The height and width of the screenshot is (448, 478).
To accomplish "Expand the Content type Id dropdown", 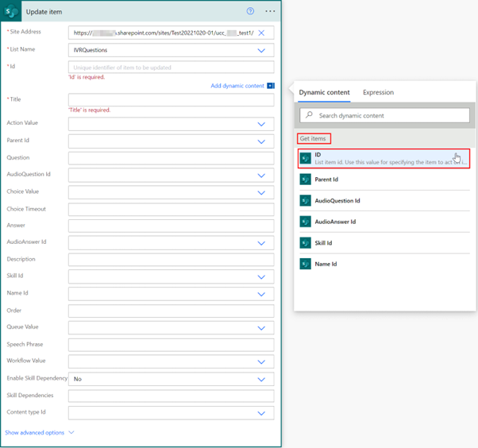I will click(261, 413).
